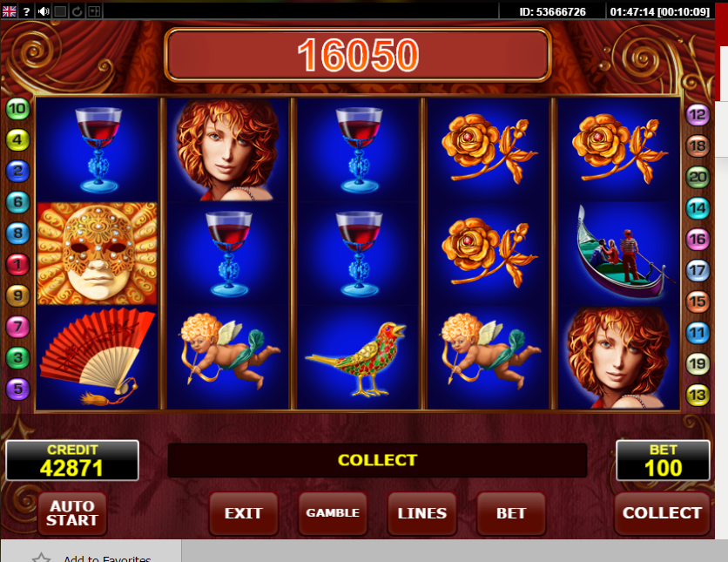Click the EXIT button
The width and height of the screenshot is (728, 562).
243,513
